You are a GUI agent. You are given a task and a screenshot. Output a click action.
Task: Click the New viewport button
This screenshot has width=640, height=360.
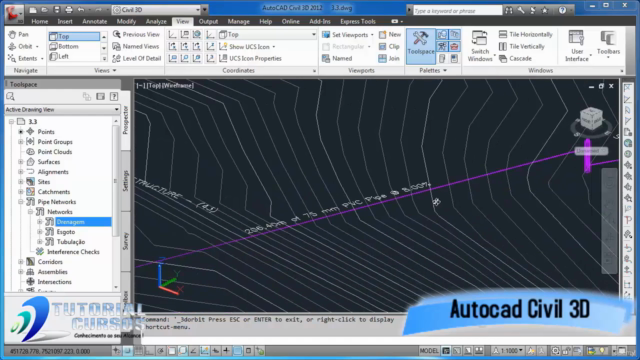pos(389,35)
